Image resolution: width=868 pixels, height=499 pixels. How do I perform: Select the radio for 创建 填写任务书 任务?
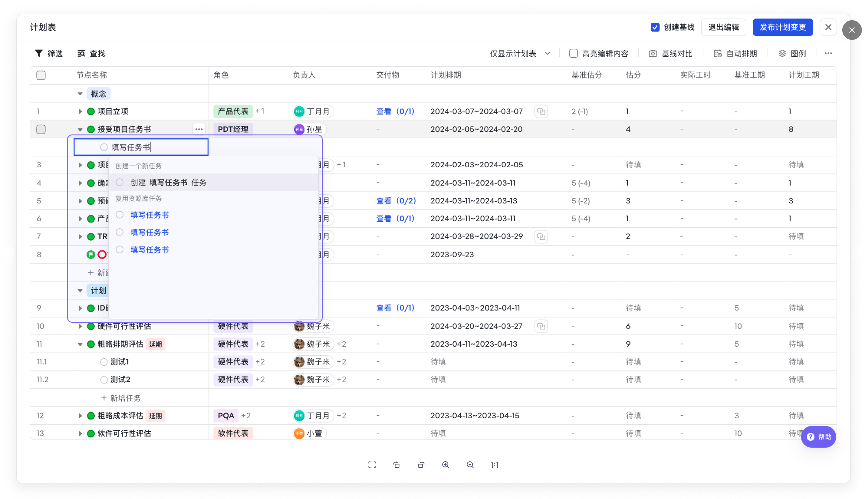(120, 182)
